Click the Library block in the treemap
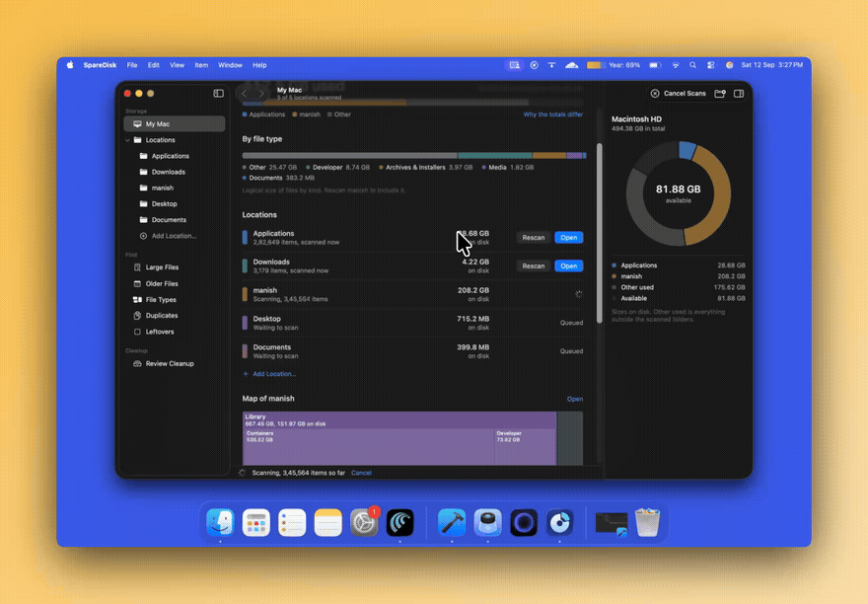 pyautogui.click(x=398, y=420)
